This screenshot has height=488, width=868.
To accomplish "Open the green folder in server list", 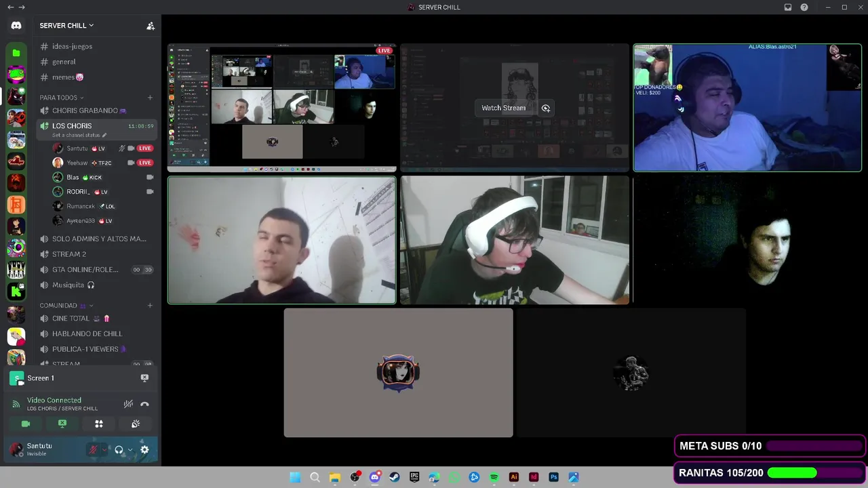I will coord(16,53).
